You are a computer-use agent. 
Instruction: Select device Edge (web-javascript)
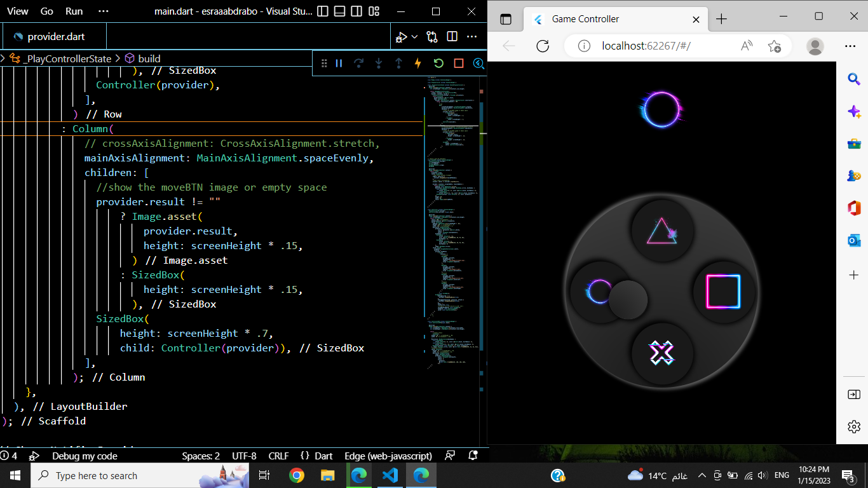388,456
